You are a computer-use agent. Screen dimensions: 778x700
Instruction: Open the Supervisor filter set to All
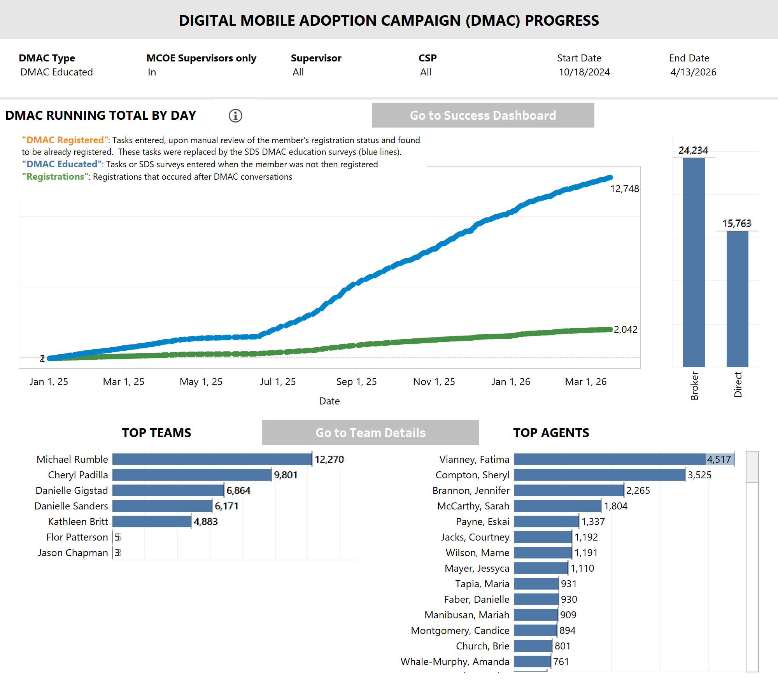click(x=298, y=72)
